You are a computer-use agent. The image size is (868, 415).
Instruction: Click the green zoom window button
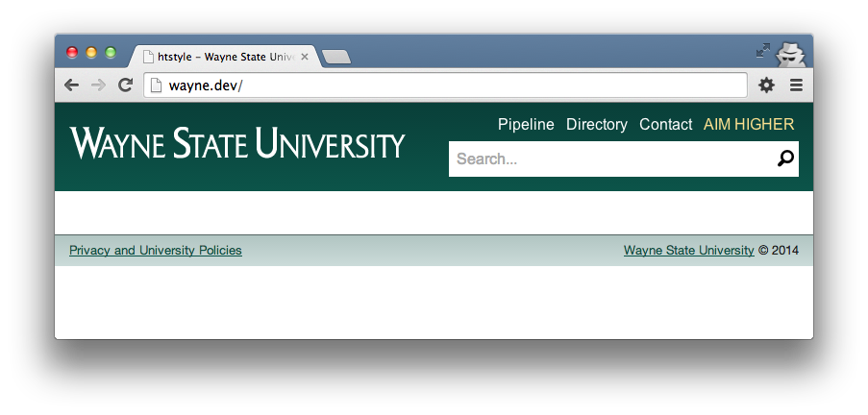coord(111,53)
